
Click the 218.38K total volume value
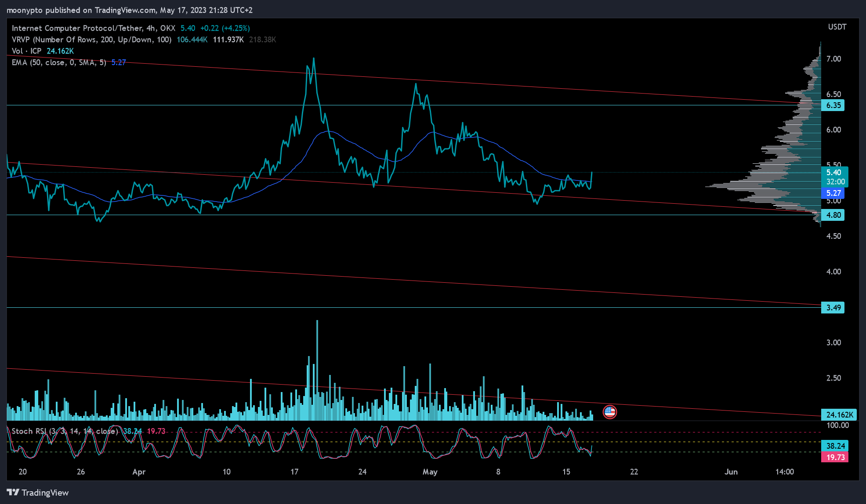pyautogui.click(x=263, y=40)
